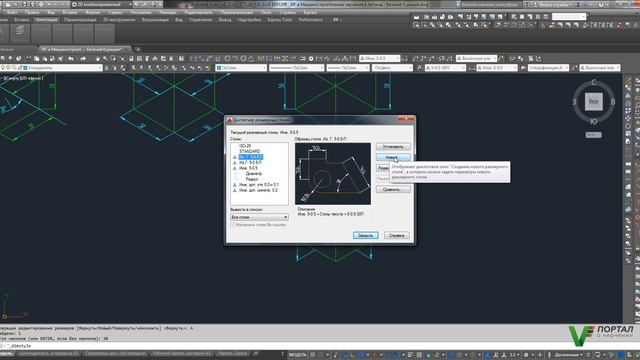The width and height of the screenshot is (640, 360).
Task: Click the Сравнить button in the dialog
Action: (393, 189)
